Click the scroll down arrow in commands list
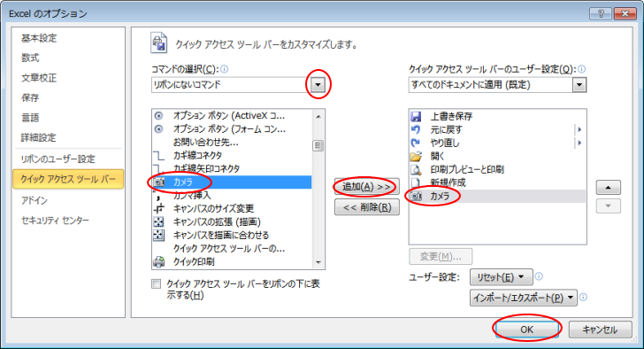This screenshot has height=349, width=644. (x=318, y=262)
